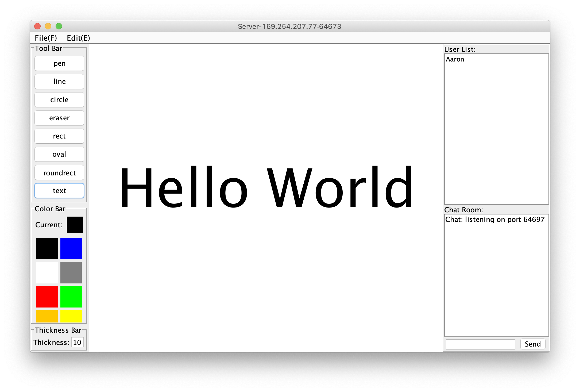The height and width of the screenshot is (392, 580).
Task: Pick the red color swatch
Action: point(47,297)
